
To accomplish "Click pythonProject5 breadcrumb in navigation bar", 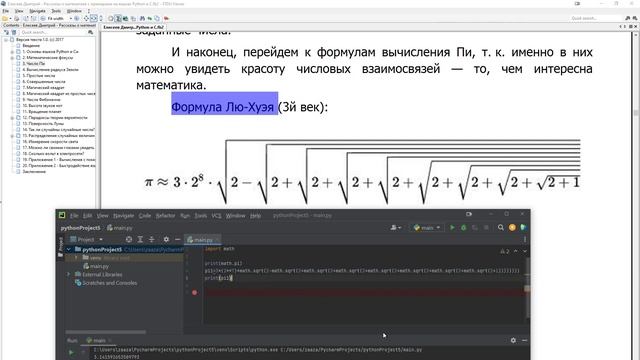I will pyautogui.click(x=80, y=228).
